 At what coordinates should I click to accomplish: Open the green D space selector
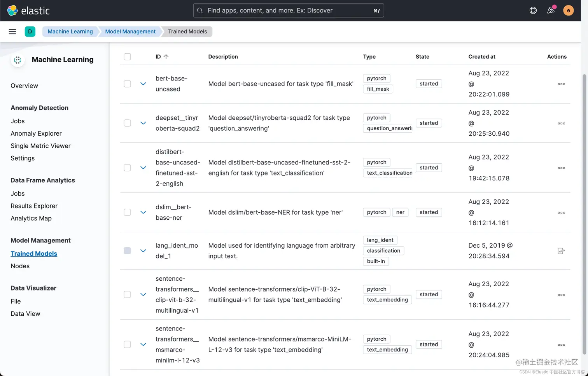point(30,31)
